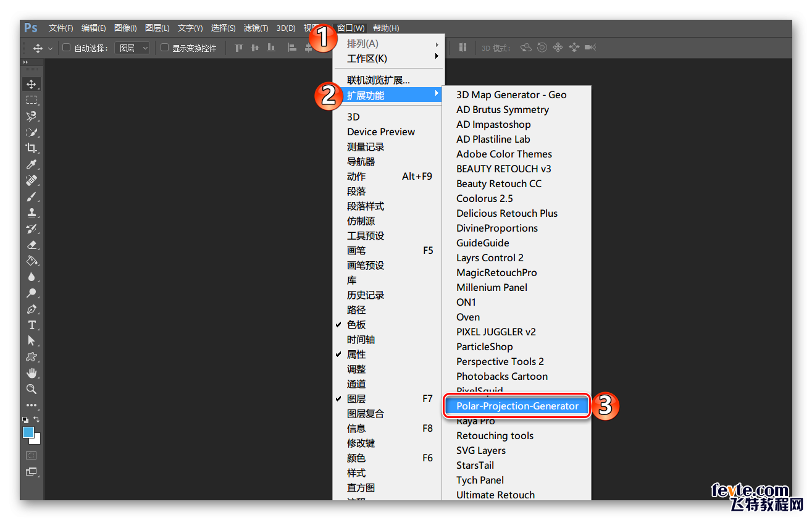812x520 pixels.
Task: Launch the Adobe Color Themes extension
Action: 504,154
